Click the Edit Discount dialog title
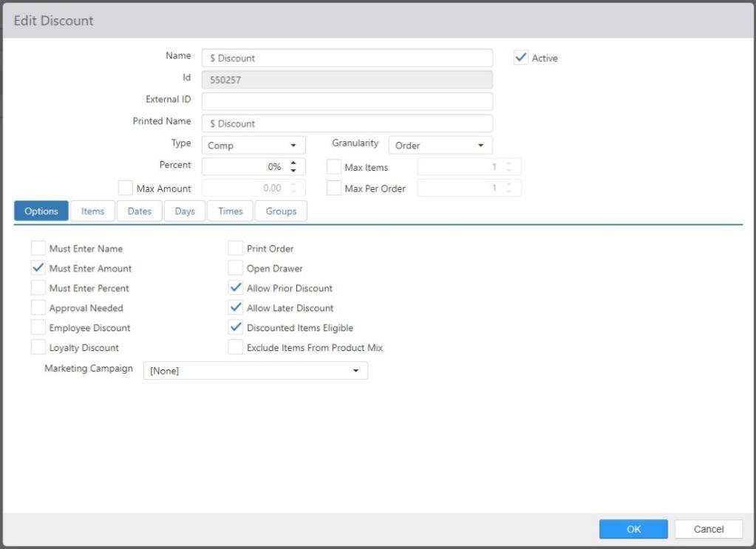 click(53, 20)
